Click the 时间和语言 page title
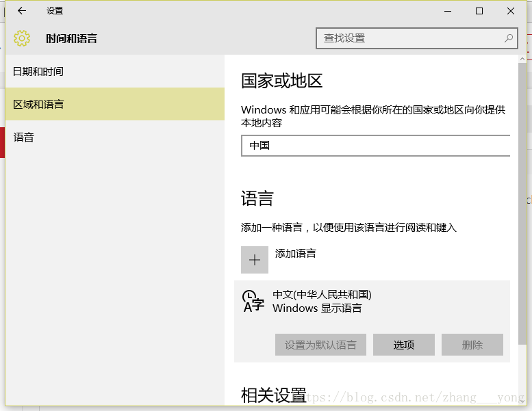The height and width of the screenshot is (411, 532). pyautogui.click(x=72, y=38)
